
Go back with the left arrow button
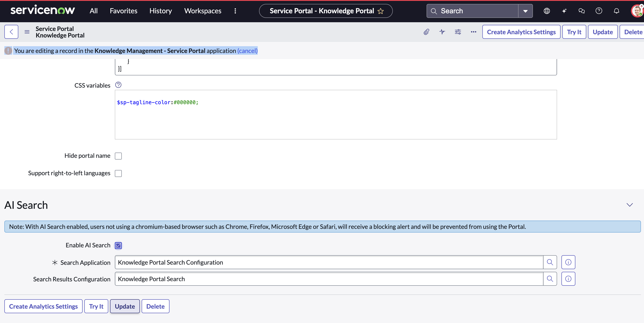11,32
